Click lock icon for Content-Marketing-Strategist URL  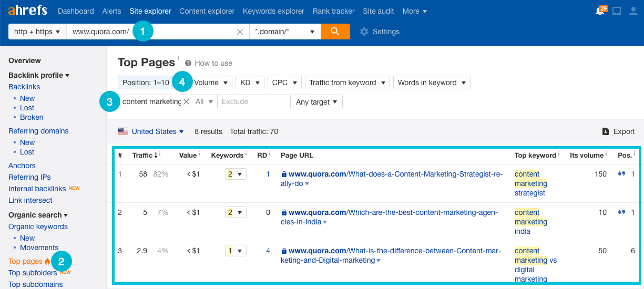tap(284, 174)
